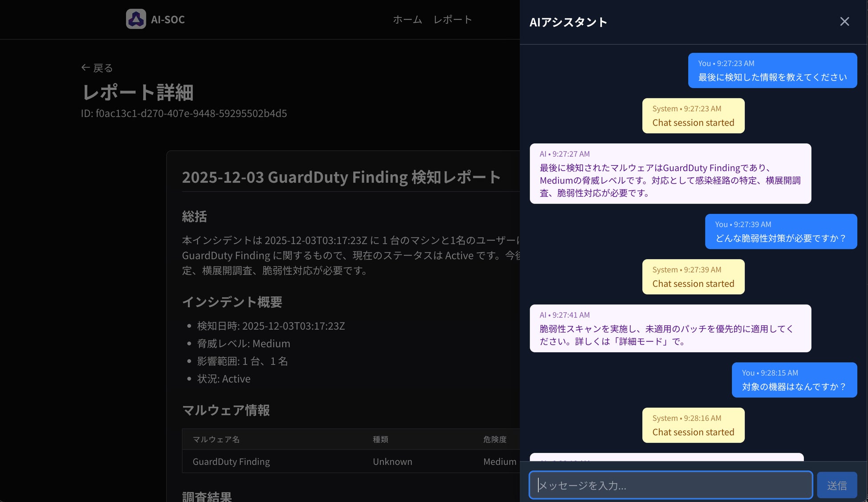Click the メッセージを入力 text field
This screenshot has height=502, width=868.
click(x=670, y=485)
